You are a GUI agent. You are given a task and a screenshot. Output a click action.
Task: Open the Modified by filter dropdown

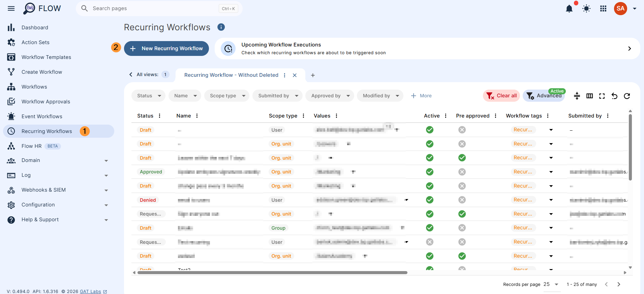[x=380, y=96]
